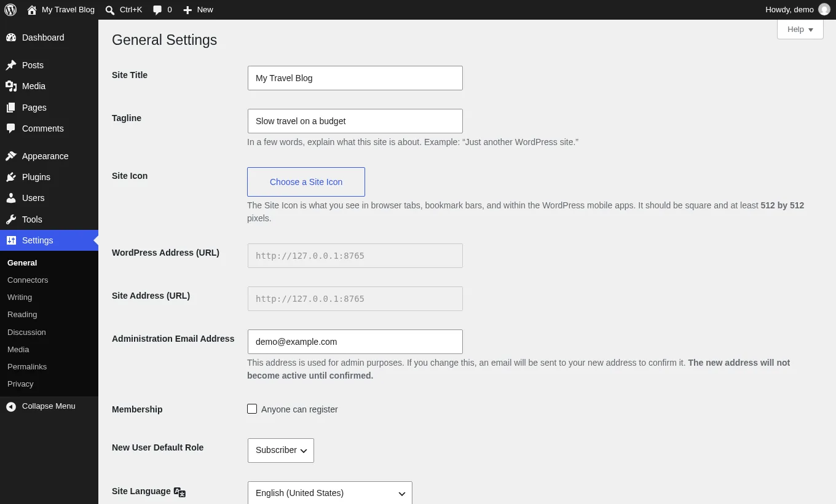This screenshot has height=504, width=836.
Task: Click the Posts pushpin icon
Action: click(x=11, y=65)
